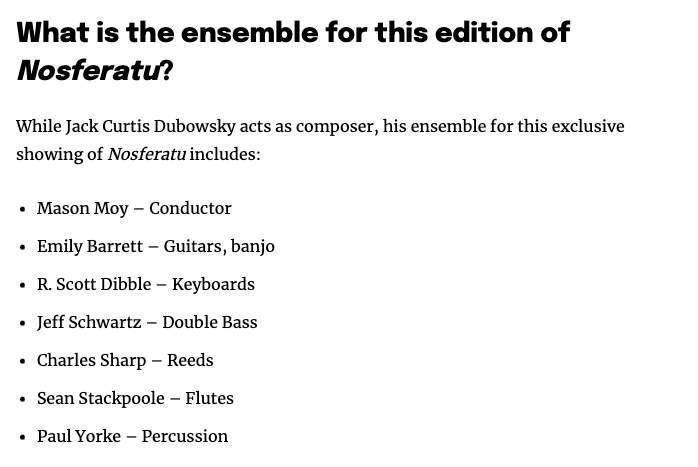Click the italic "Nosferatu?" in the heading
The height and width of the screenshot is (467, 698).
tap(95, 70)
